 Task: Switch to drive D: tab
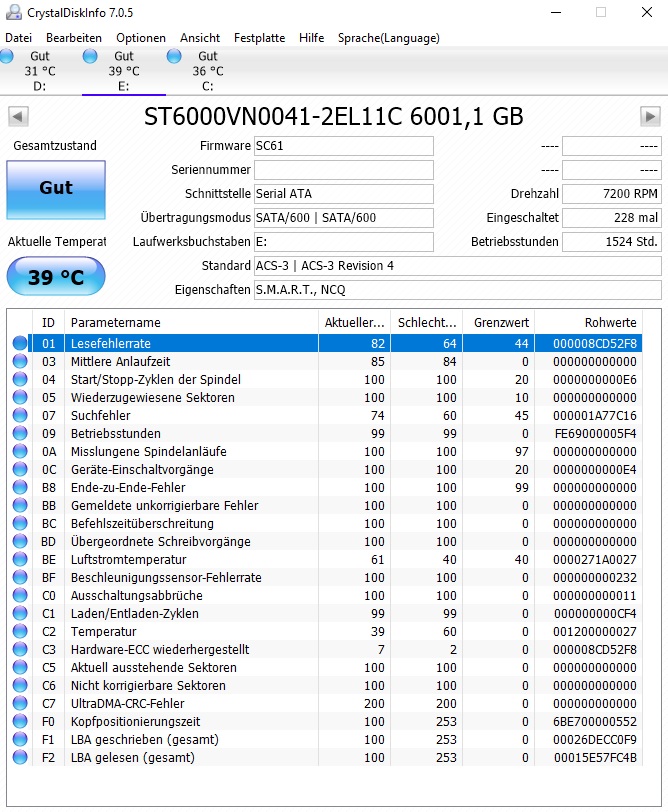point(39,71)
